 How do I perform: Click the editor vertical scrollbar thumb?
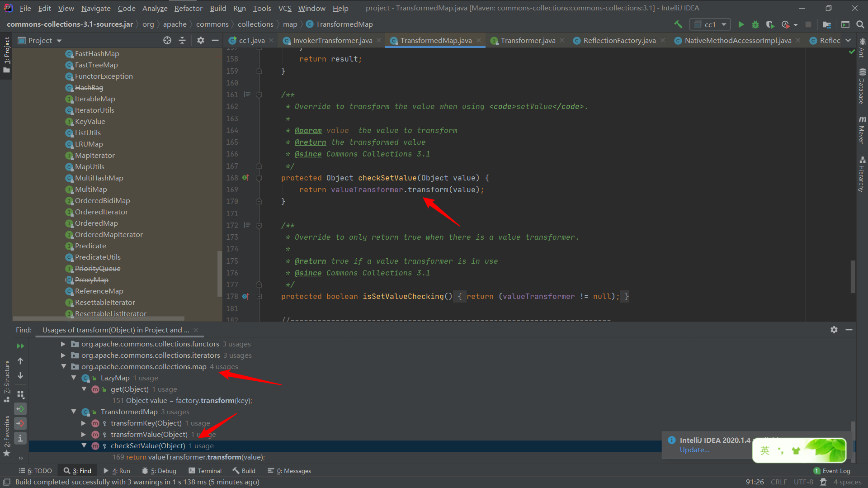point(853,277)
